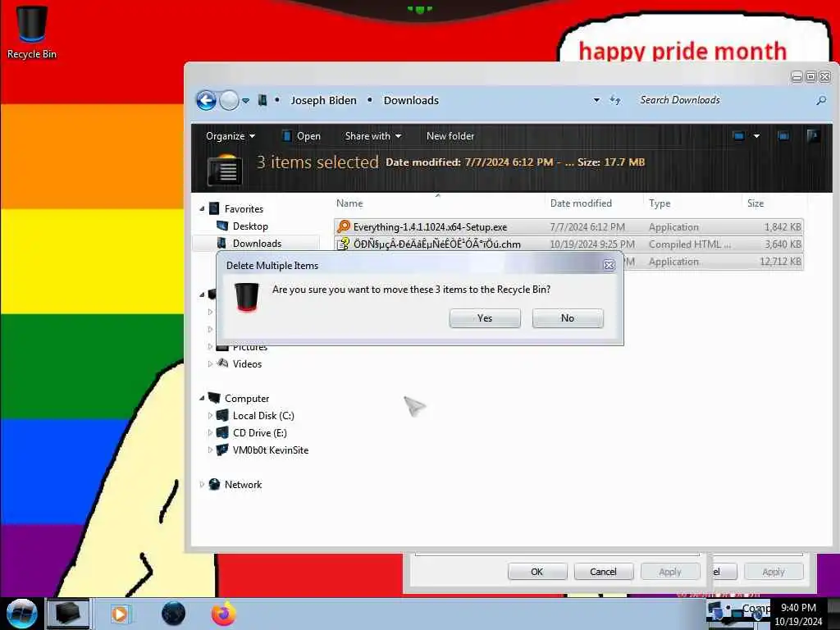Close the Delete Multiple Items dialog
Image resolution: width=840 pixels, height=630 pixels.
point(609,265)
